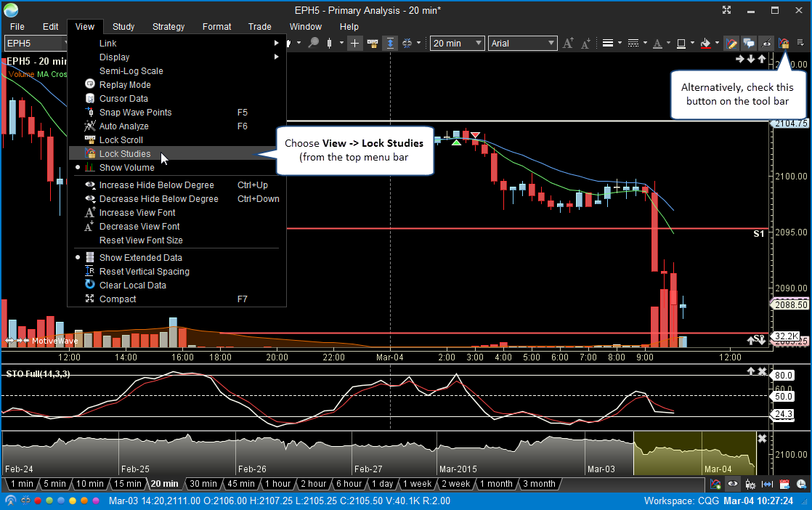Select Replay Mode from the View menu
Viewport: 812px width, 510px height.
[176, 84]
